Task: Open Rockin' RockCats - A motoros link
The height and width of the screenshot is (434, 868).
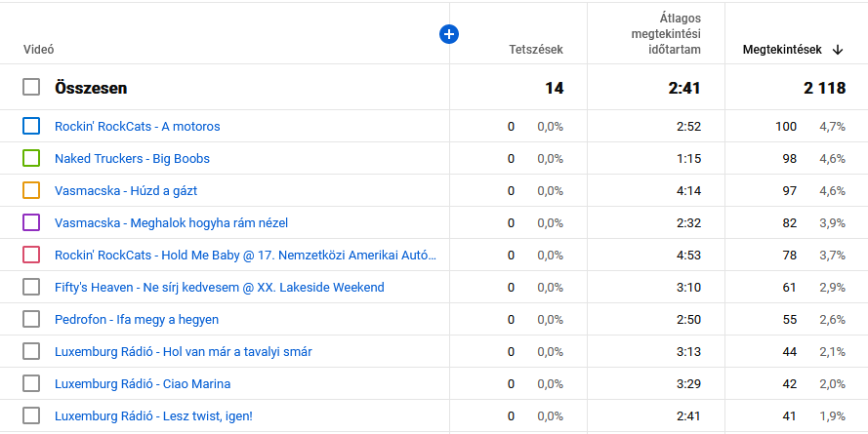Action: coord(137,127)
